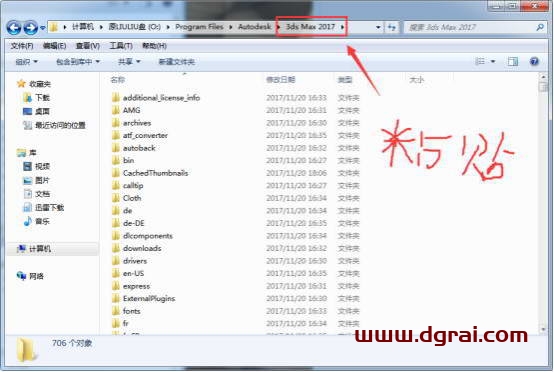The height and width of the screenshot is (372, 554).
Task: Open the 共享 toolbar dropdown
Action: (x=129, y=62)
